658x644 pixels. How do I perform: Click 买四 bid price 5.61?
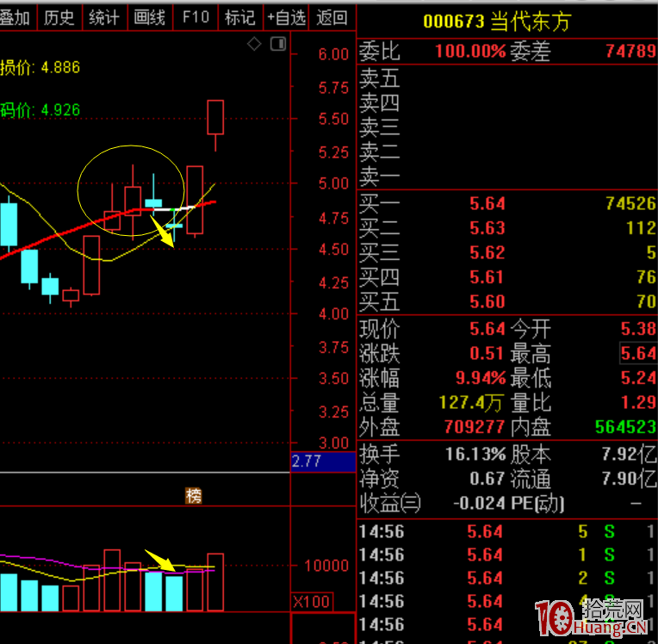tap(487, 277)
